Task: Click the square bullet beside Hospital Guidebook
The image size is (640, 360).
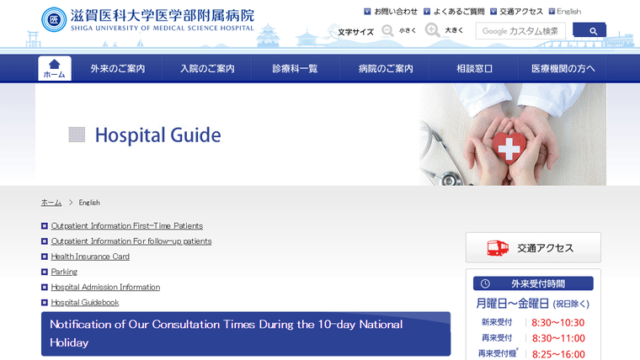Action: [44, 302]
